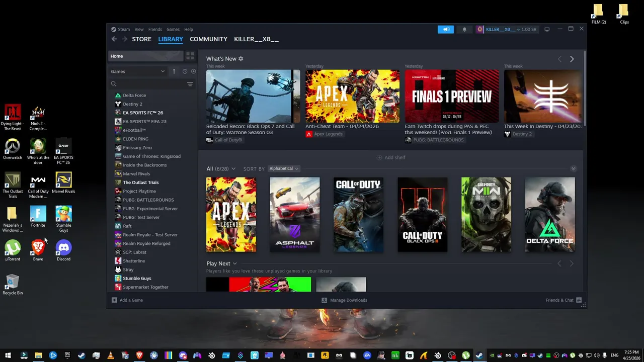Open the Clips folder on desktop
This screenshot has width=644, height=362.
tap(624, 14)
